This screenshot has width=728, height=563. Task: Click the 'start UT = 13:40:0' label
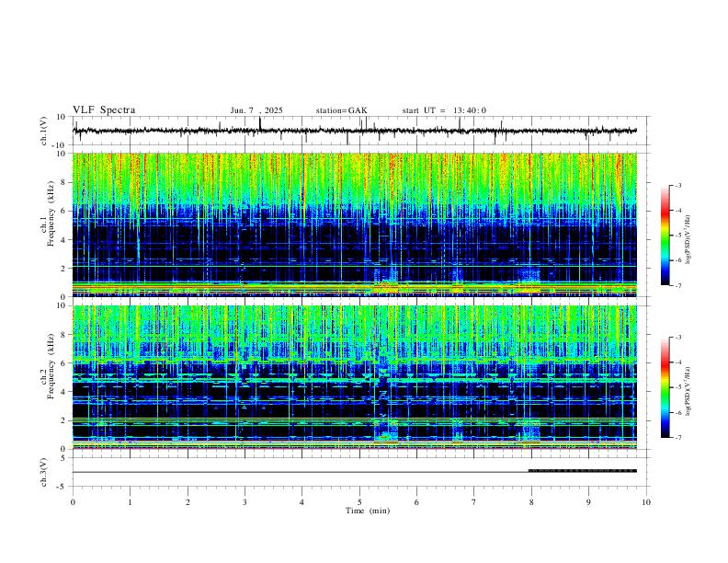pyautogui.click(x=444, y=110)
